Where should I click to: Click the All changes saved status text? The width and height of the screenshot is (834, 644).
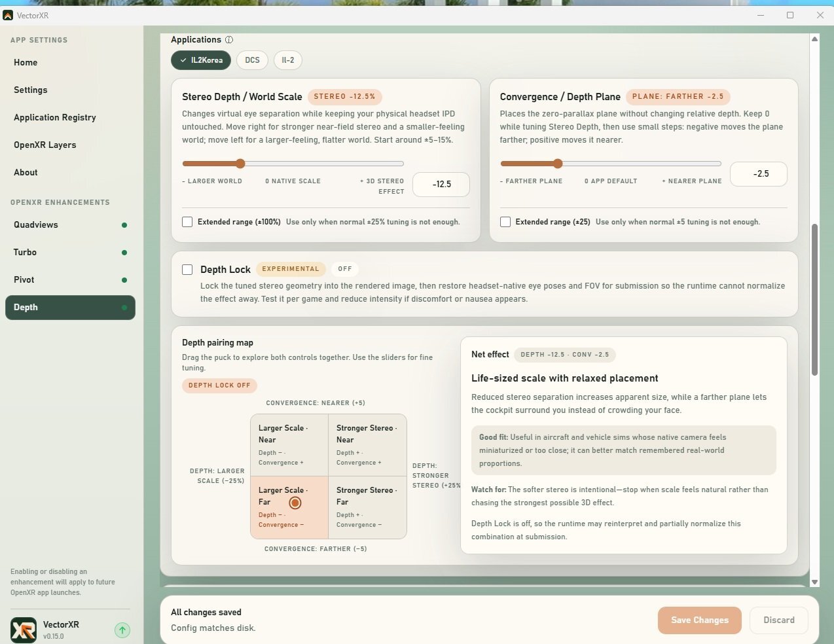click(x=206, y=613)
